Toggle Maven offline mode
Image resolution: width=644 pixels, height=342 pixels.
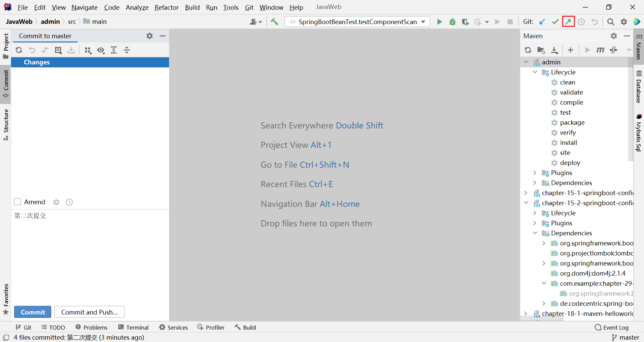613,50
